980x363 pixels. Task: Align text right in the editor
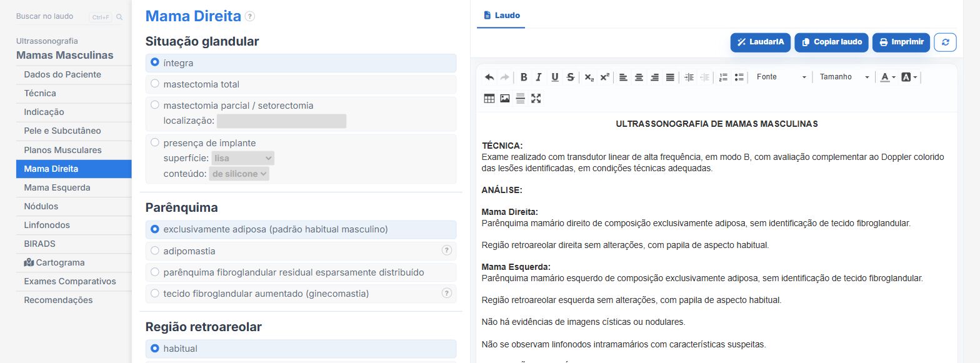click(654, 77)
